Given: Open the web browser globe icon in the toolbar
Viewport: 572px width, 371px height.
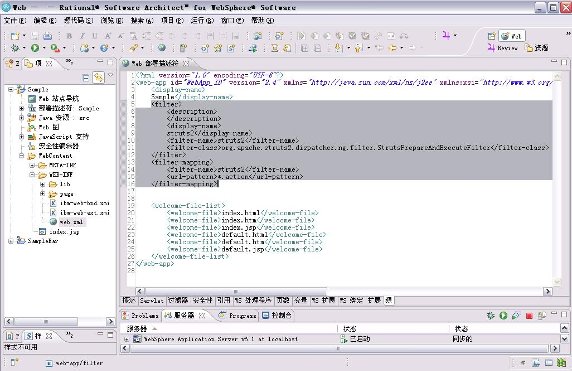Looking at the screenshot, I should point(161,48).
